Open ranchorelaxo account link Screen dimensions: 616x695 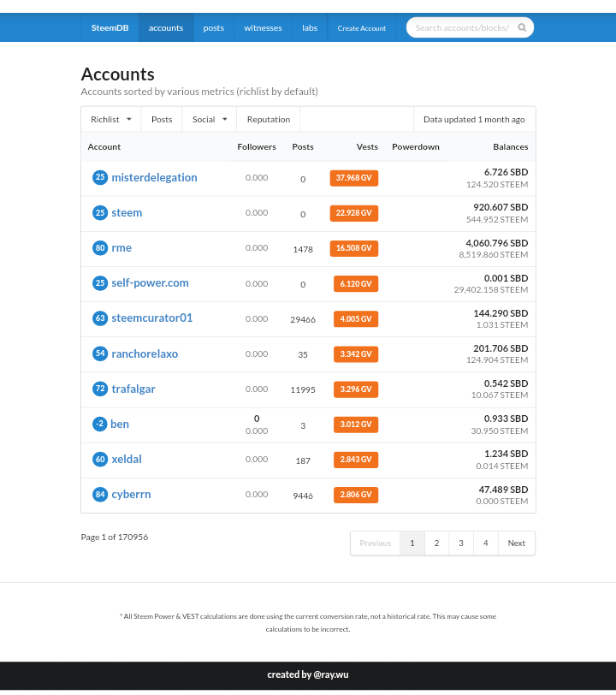(x=145, y=353)
